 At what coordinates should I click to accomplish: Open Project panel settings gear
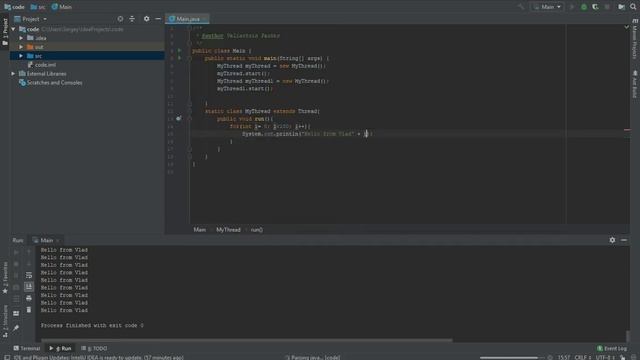click(x=146, y=19)
